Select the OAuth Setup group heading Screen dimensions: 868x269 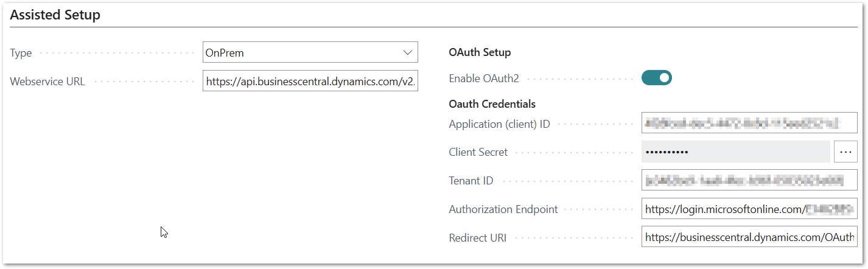click(x=480, y=52)
